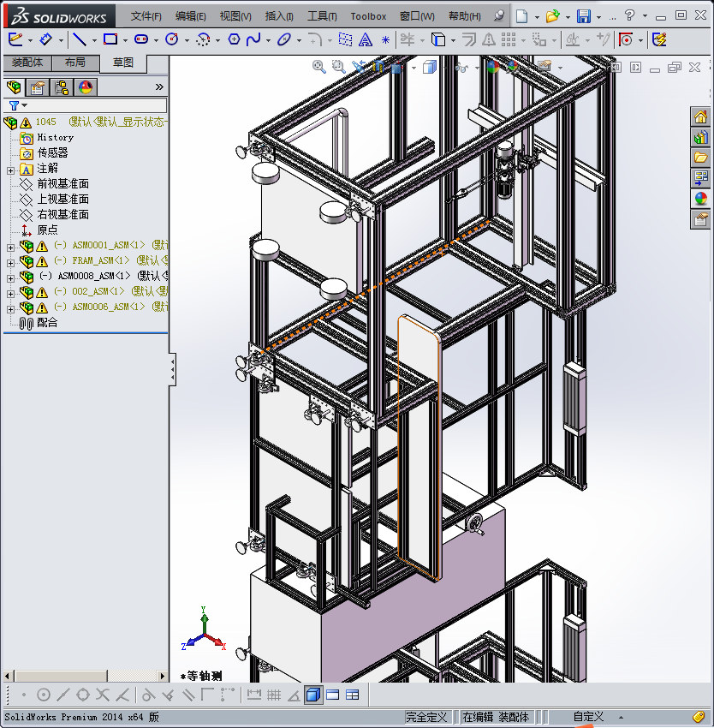Open the 文件(F) menu
Image resolution: width=714 pixels, height=728 pixels.
tap(146, 16)
